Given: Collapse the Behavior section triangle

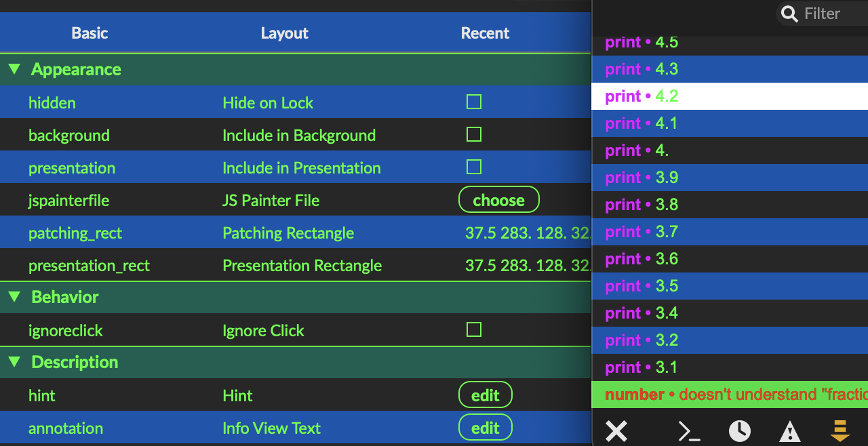Looking at the screenshot, I should coord(14,297).
